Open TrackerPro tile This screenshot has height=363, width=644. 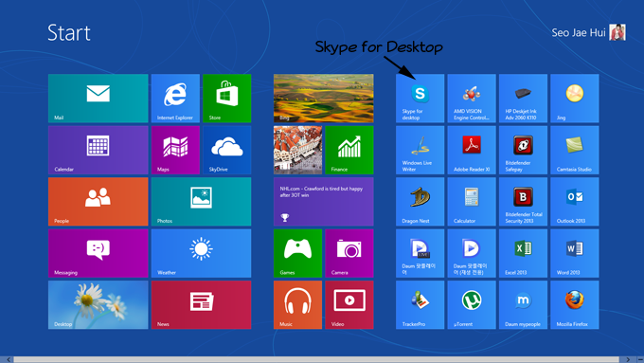pos(420,304)
